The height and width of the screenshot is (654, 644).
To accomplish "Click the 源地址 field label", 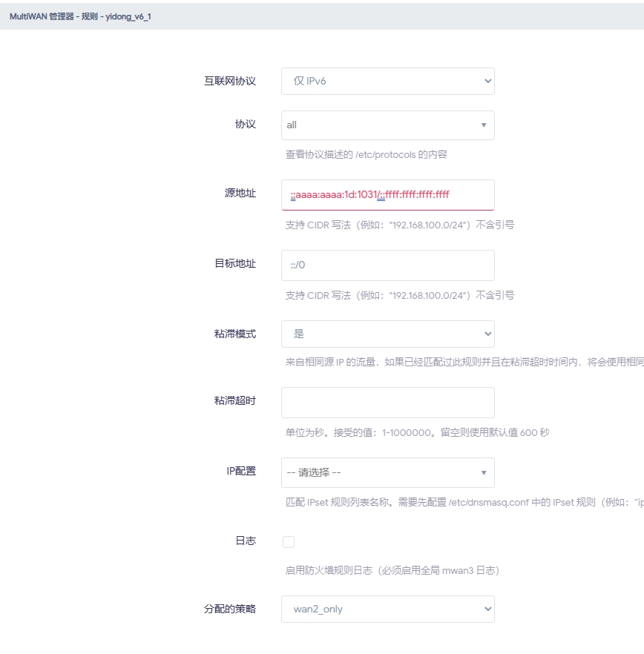I will tap(240, 193).
